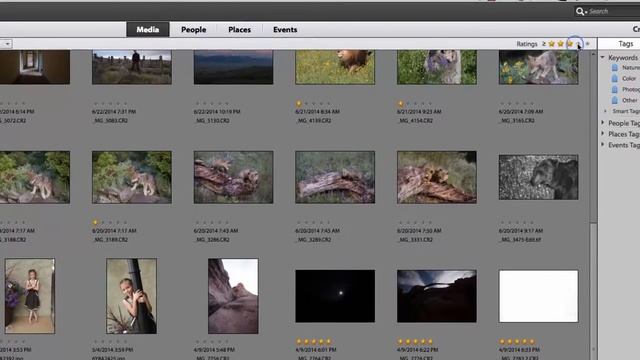Click fifth star under 4/9/2014 6:33 PM photo

click(532, 341)
